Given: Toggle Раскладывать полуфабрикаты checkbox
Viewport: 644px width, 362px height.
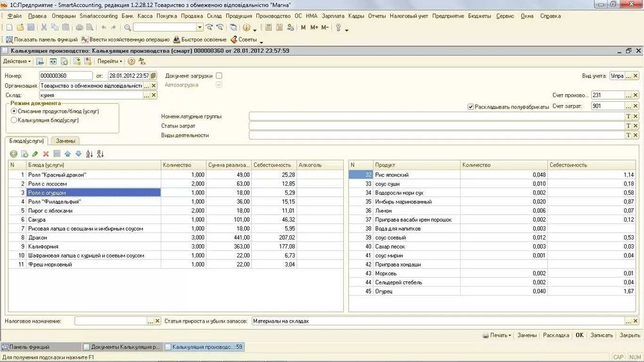Looking at the screenshot, I should [471, 106].
